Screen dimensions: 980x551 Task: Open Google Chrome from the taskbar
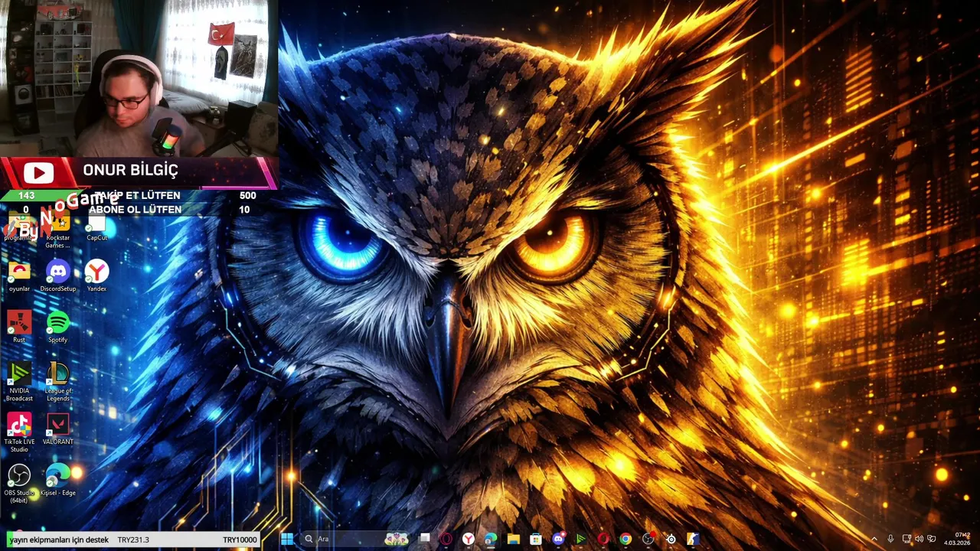626,540
